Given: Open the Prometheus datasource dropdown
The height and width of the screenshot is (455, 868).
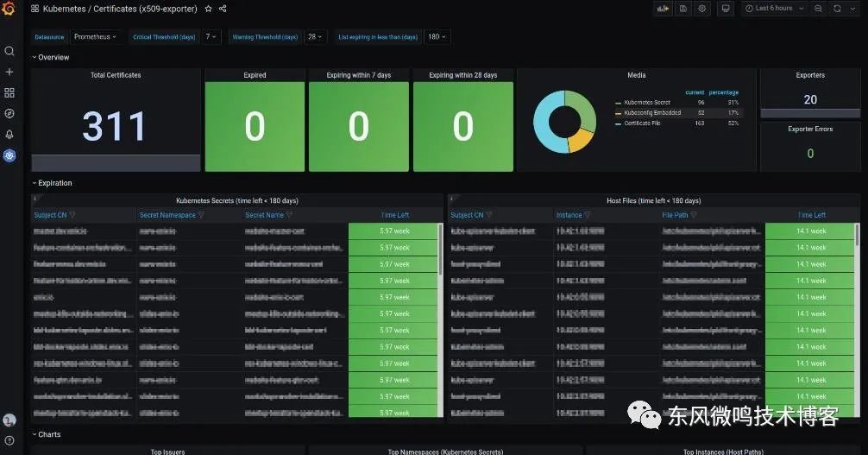Looking at the screenshot, I should click(96, 37).
